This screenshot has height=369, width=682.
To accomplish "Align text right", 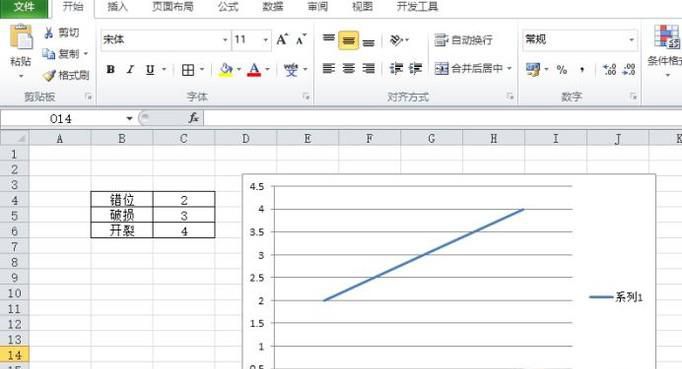I will coord(368,68).
